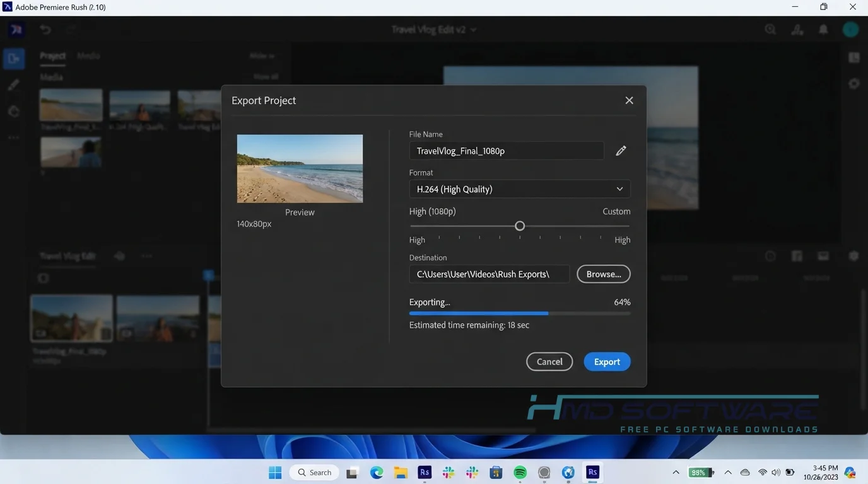Click the 'High (1080p)' quality label

click(x=433, y=211)
